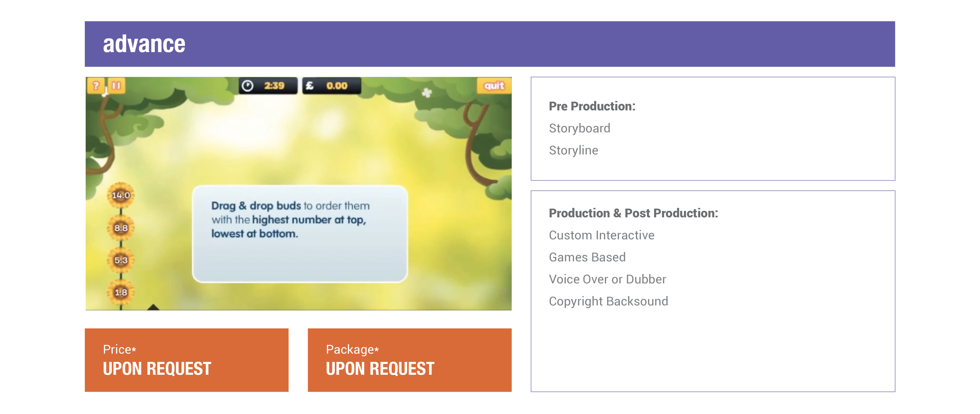
Task: Click the Price upon request box
Action: point(186,360)
